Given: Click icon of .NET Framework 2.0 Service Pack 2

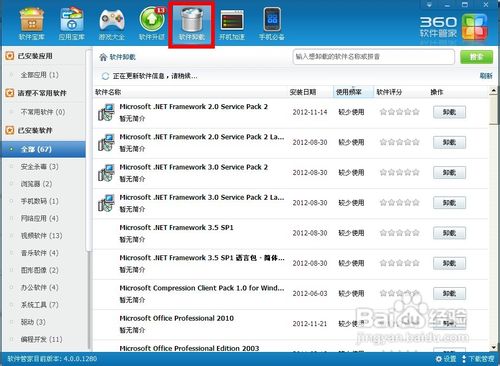Looking at the screenshot, I should [x=106, y=112].
